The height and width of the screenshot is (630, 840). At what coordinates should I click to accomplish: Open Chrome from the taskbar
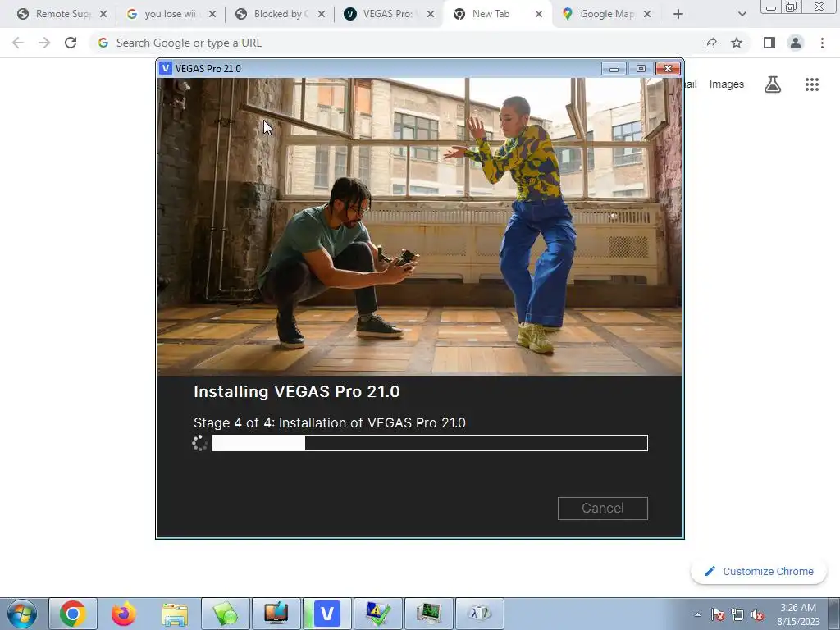pyautogui.click(x=73, y=614)
